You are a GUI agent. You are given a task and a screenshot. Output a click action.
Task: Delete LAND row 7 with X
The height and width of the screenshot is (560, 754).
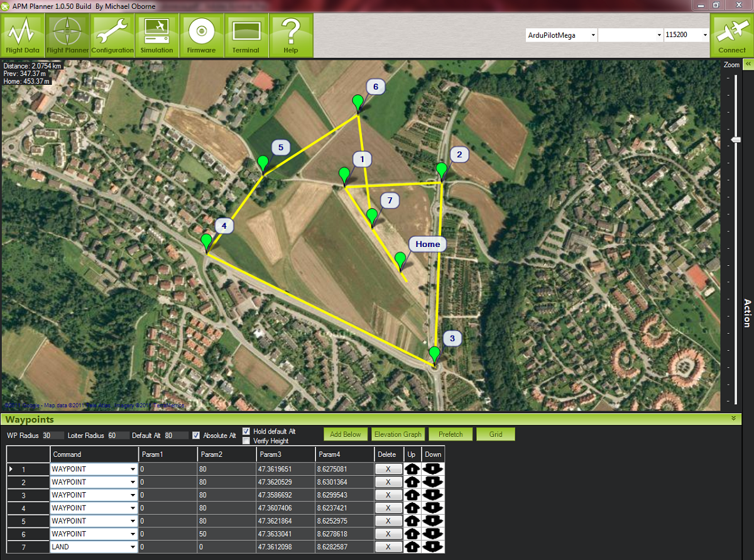[388, 547]
